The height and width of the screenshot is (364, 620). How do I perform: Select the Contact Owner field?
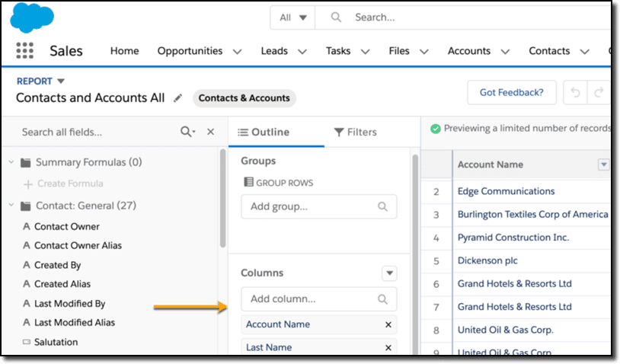tap(66, 227)
